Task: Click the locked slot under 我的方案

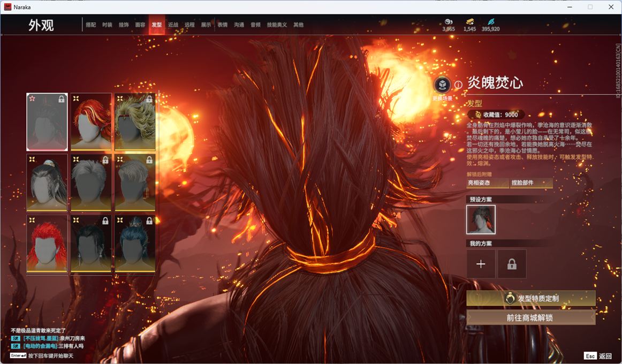Action: click(x=512, y=264)
